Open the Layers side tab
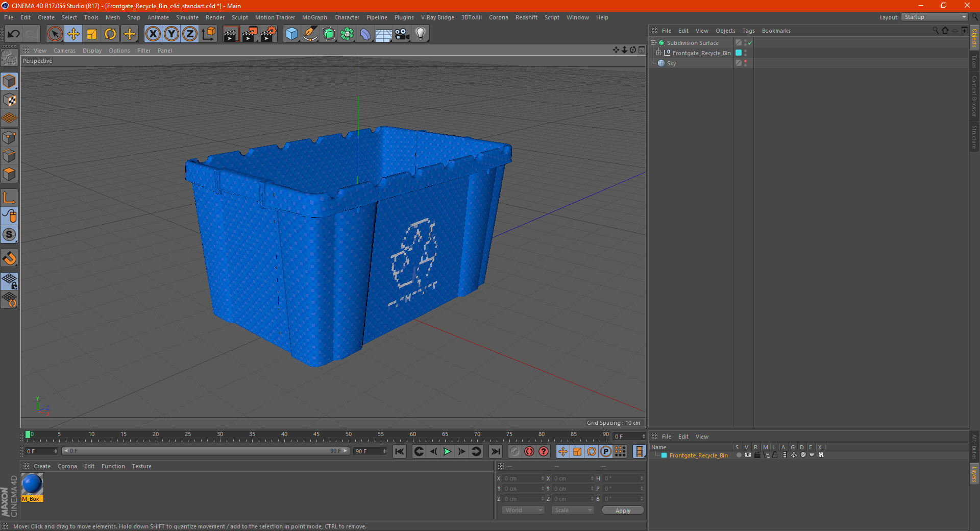The image size is (980, 531). click(x=974, y=474)
